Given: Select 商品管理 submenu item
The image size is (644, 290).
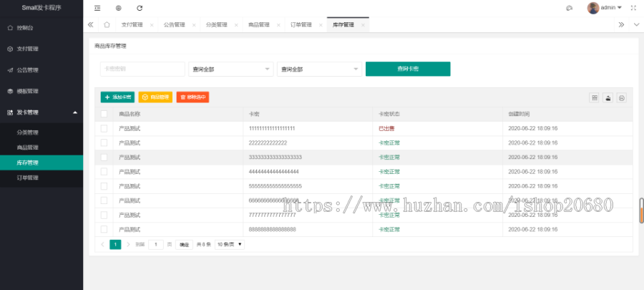Looking at the screenshot, I should pyautogui.click(x=42, y=148).
